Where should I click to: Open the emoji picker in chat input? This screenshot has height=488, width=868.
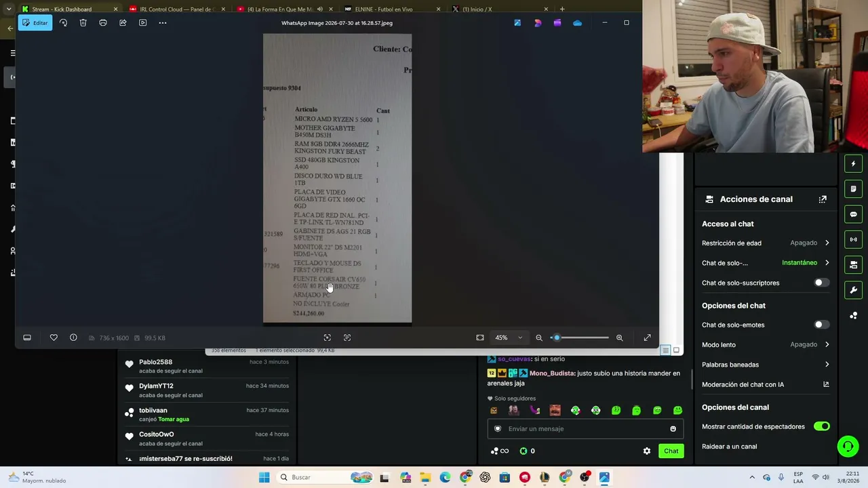tap(673, 428)
